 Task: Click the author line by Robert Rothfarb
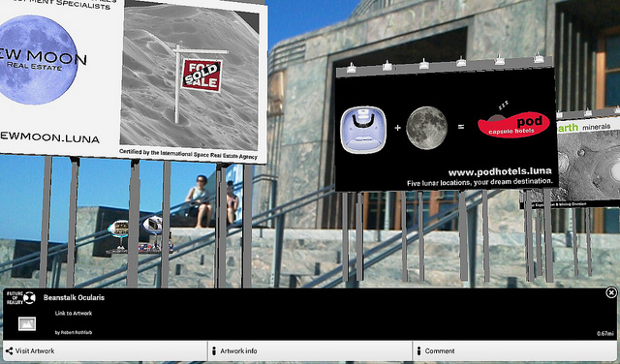pyautogui.click(x=74, y=333)
